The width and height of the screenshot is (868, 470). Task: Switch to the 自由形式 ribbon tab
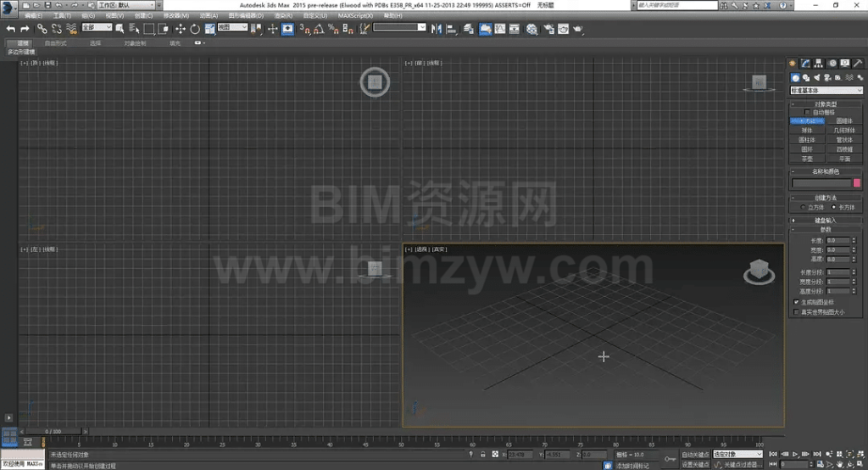(x=55, y=42)
